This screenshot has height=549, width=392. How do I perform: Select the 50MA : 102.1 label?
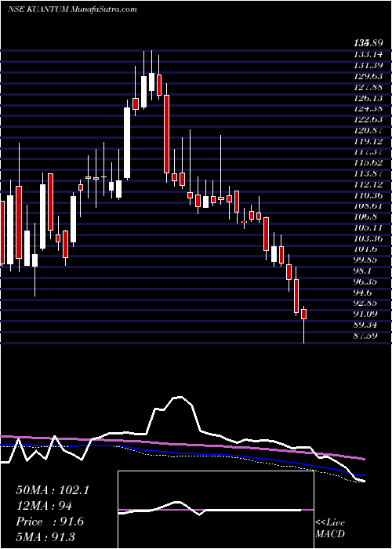53,490
